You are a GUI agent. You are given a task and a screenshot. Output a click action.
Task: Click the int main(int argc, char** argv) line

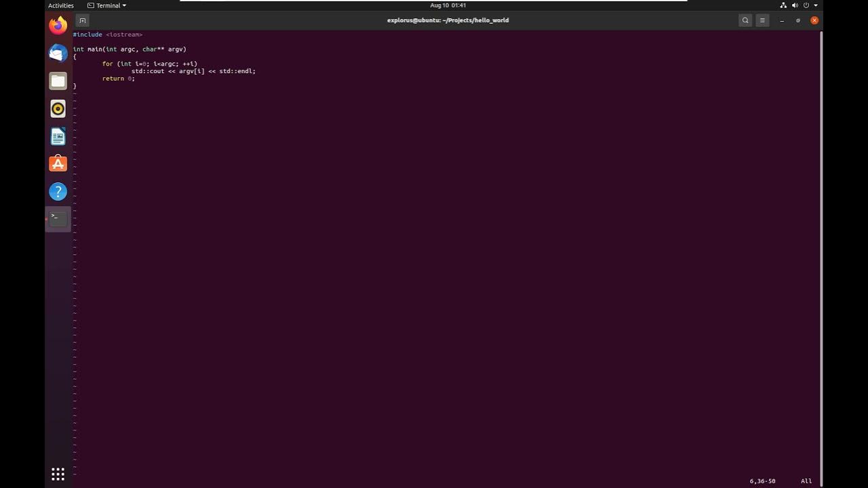pos(130,49)
